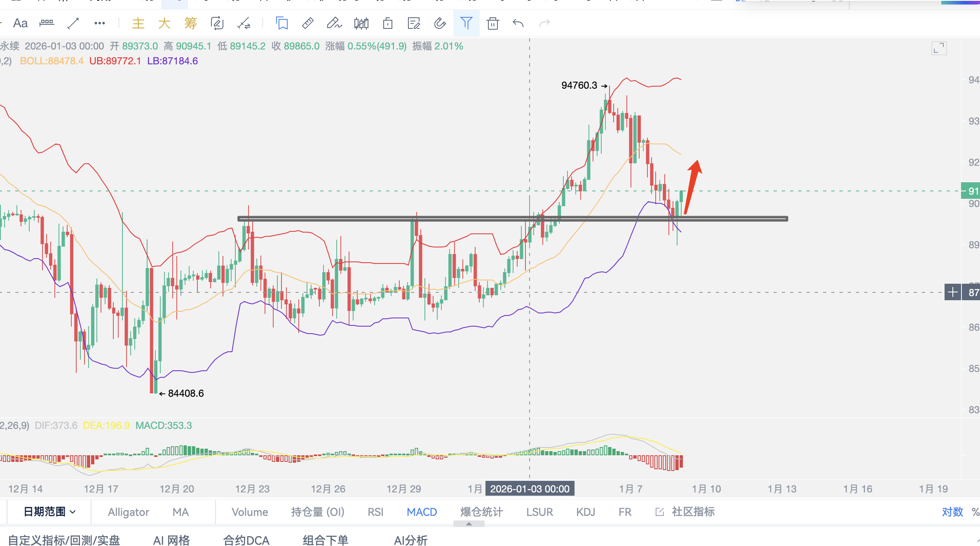Image resolution: width=980 pixels, height=546 pixels.
Task: Select the magnet snap tool
Action: coord(440,23)
